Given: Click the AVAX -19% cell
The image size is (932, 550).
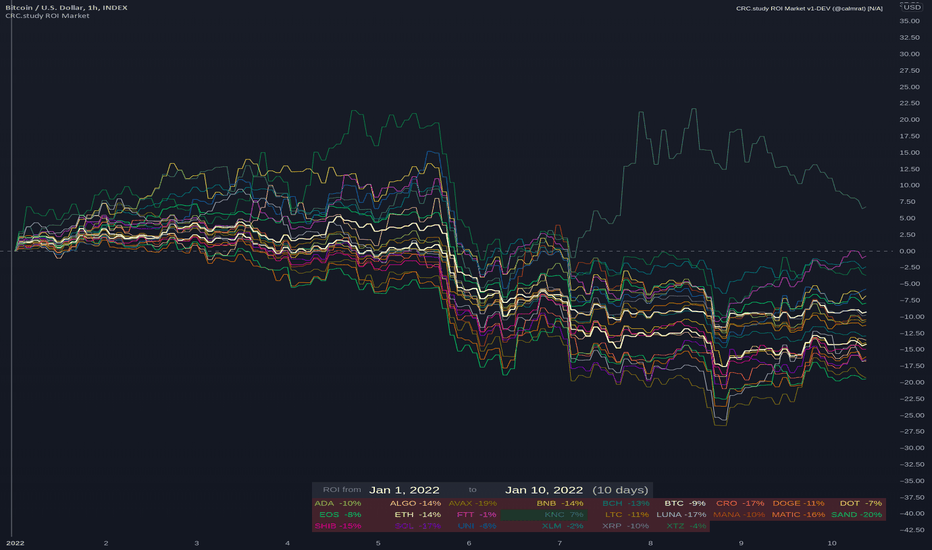Looking at the screenshot, I should (473, 504).
